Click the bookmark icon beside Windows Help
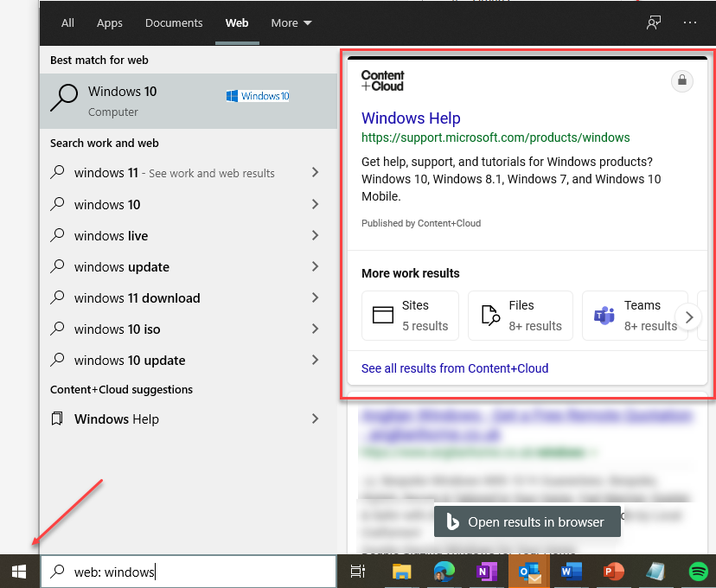The height and width of the screenshot is (588, 716). [x=57, y=419]
